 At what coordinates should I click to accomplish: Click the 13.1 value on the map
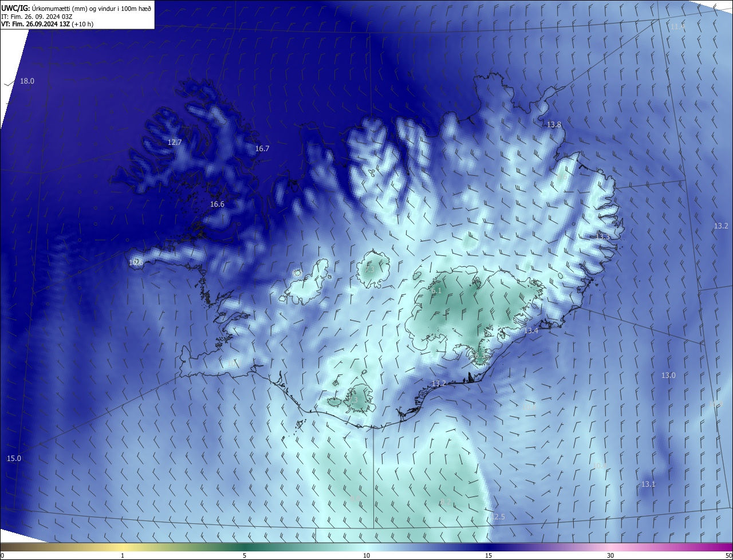[648, 484]
